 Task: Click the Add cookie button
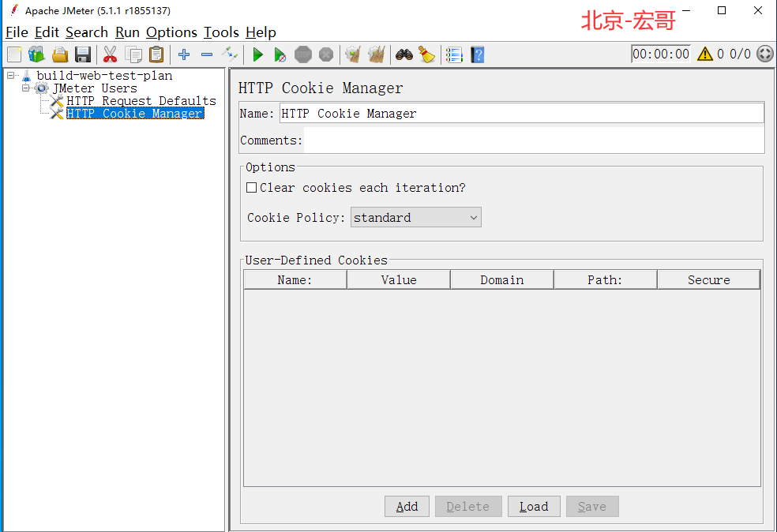click(407, 506)
